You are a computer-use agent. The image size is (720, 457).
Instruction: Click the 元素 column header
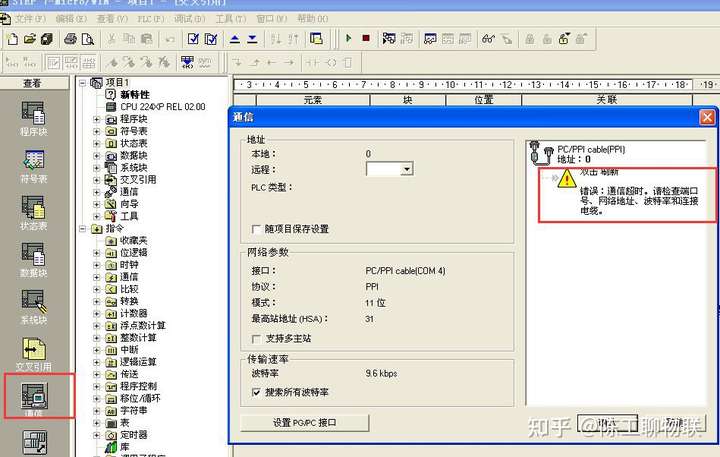[x=313, y=100]
